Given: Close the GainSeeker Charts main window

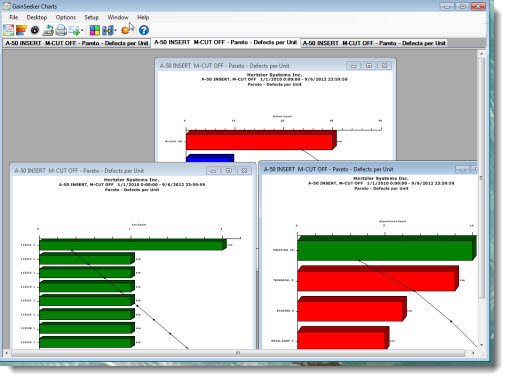Looking at the screenshot, I should (478, 6).
